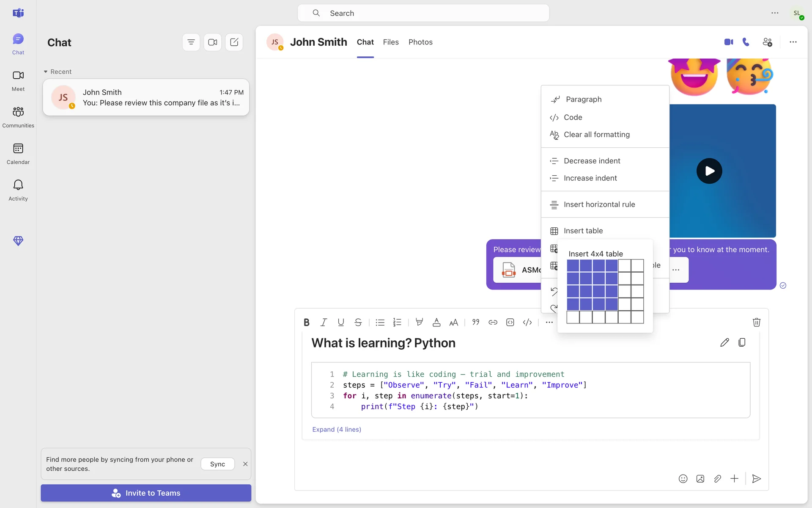Switch to the Files tab

pyautogui.click(x=391, y=42)
